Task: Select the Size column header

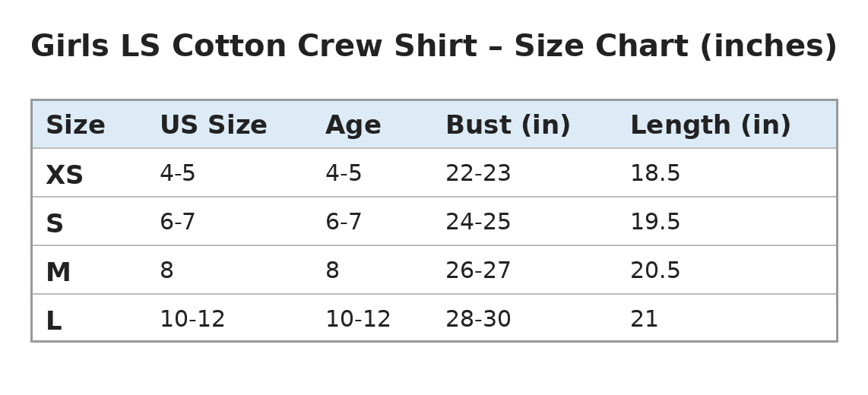Action: click(75, 125)
